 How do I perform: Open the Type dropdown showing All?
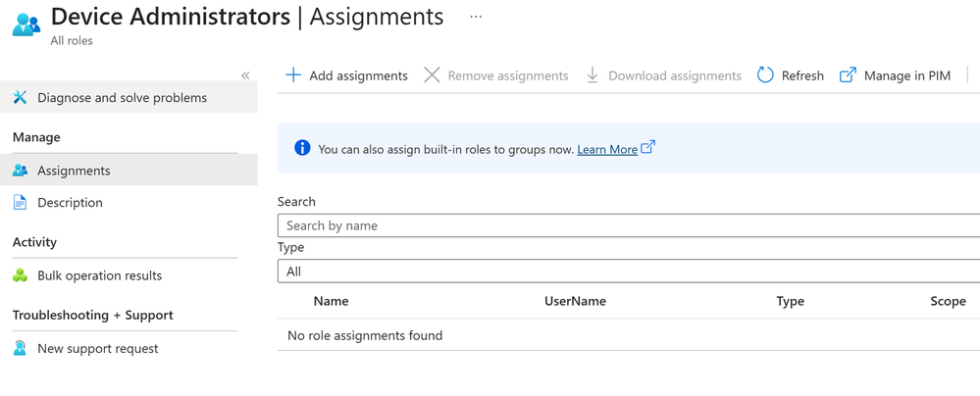pos(628,272)
